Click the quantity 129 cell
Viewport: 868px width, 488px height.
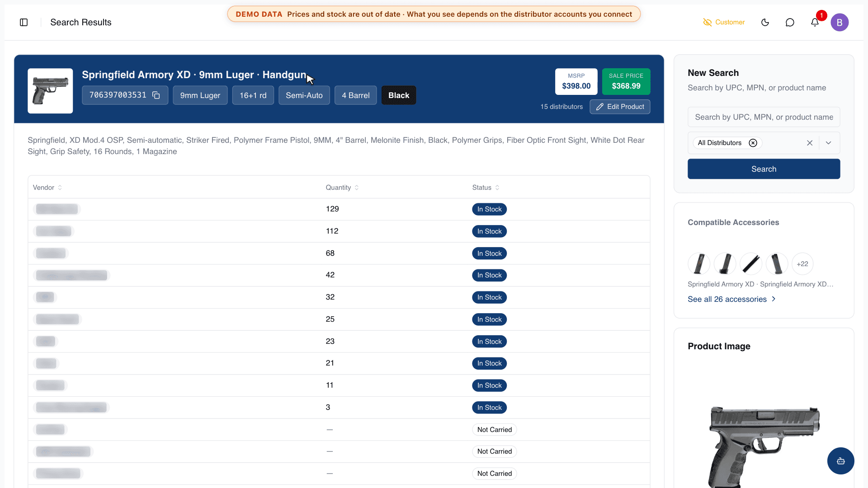pos(332,209)
